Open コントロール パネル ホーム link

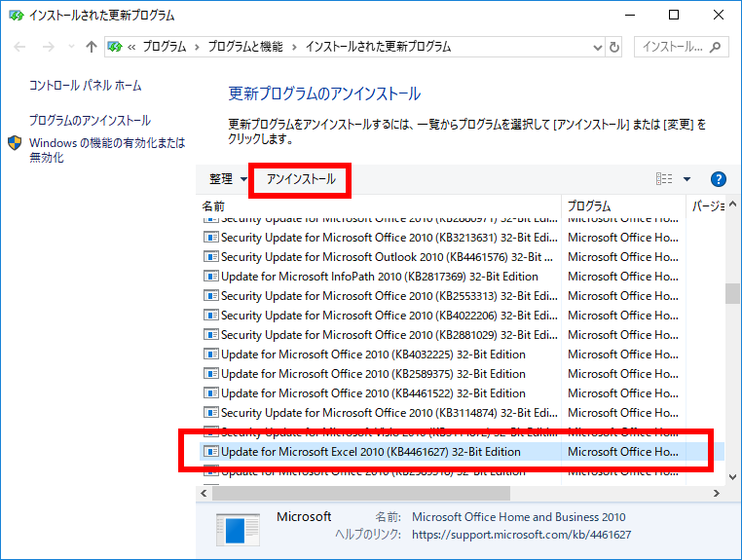(x=85, y=86)
